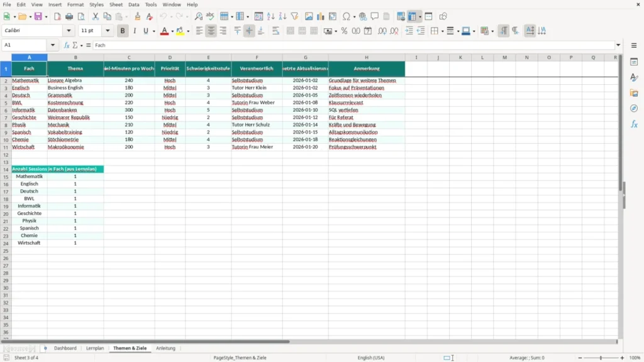Format the cell as percent

[x=344, y=31]
